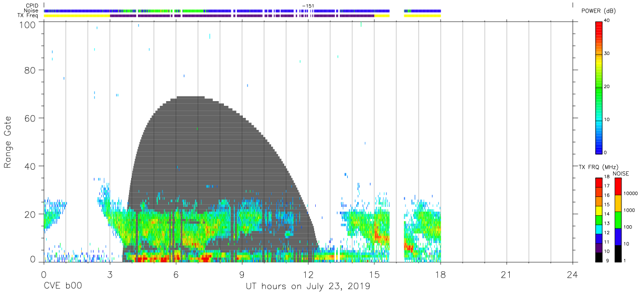
Task: Click the 30 tick on the POWER colorbar
Action: click(607, 54)
